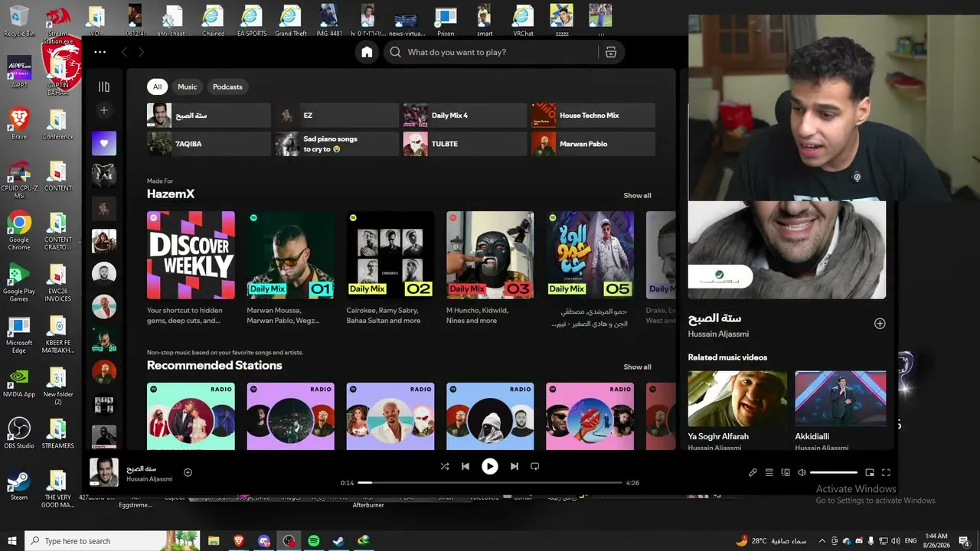Open the Daily Mix 4 shortcut tile
The image size is (980, 551).
465,116
